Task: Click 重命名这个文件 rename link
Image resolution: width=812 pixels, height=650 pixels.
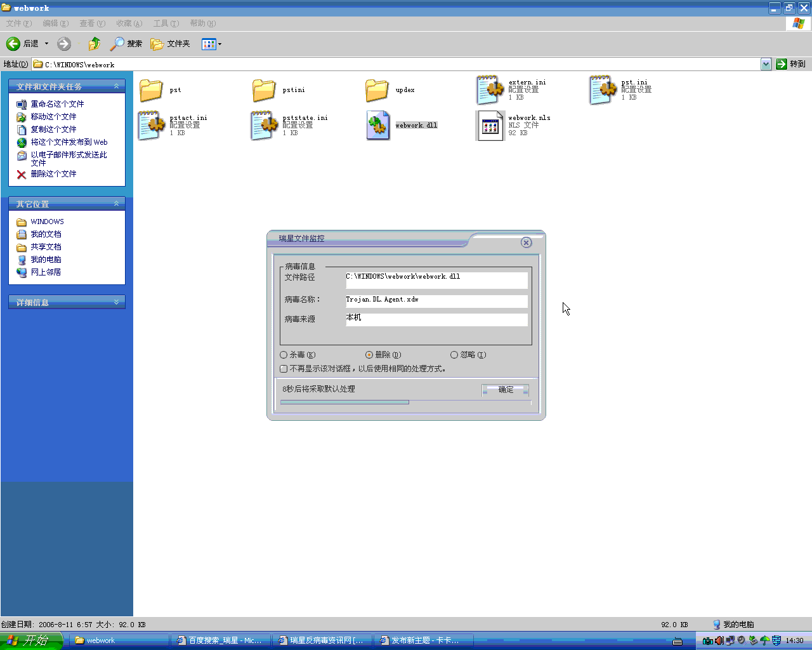Action: pyautogui.click(x=57, y=104)
